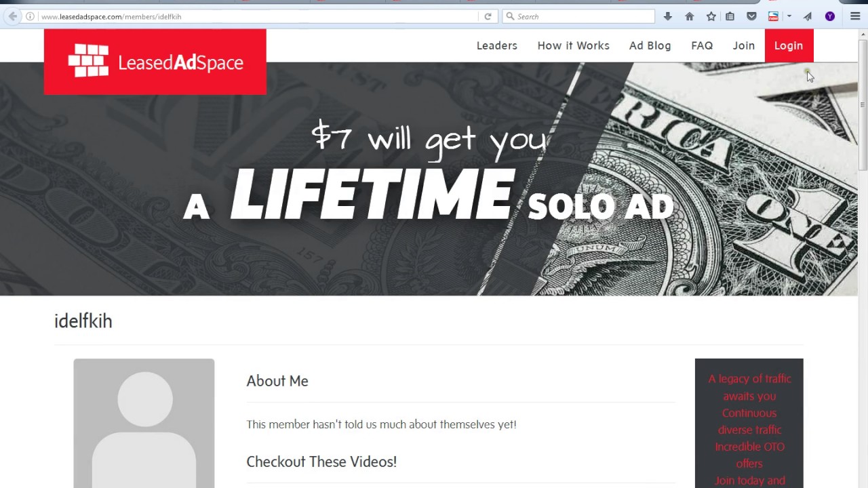Bookmark this page with star icon
This screenshot has width=868, height=488.
click(711, 16)
